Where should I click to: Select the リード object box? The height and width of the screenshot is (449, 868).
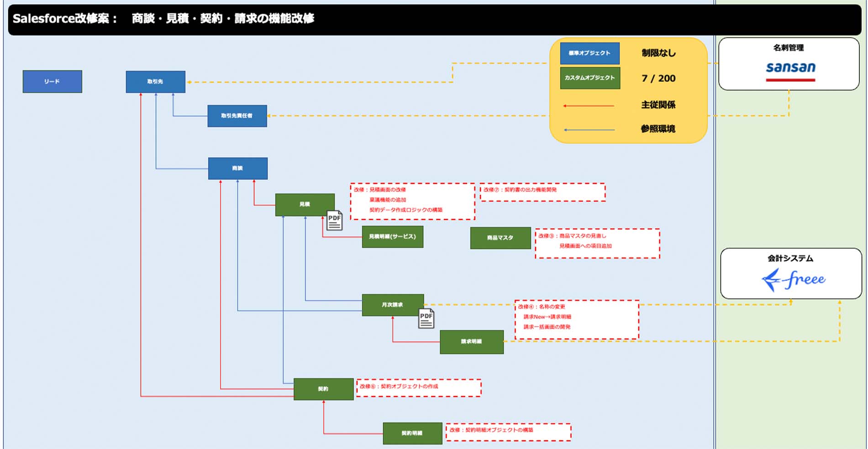click(53, 82)
